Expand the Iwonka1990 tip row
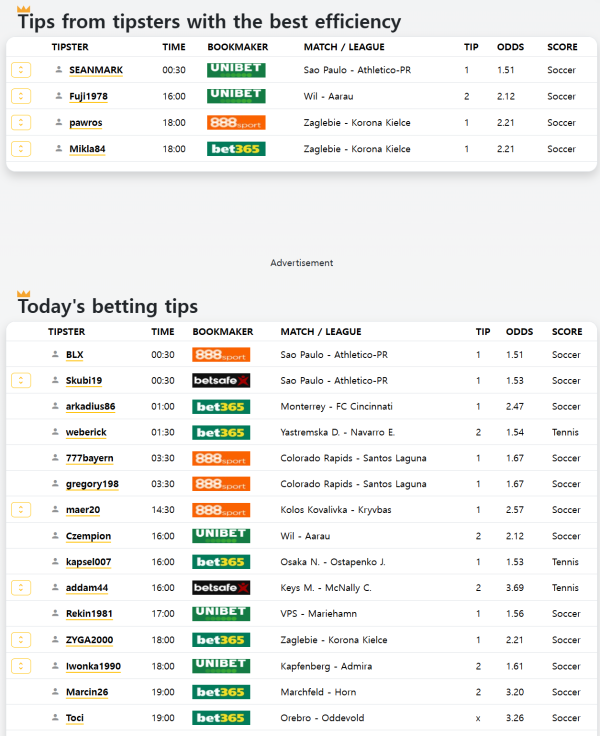600x736 pixels. pyautogui.click(x=21, y=666)
